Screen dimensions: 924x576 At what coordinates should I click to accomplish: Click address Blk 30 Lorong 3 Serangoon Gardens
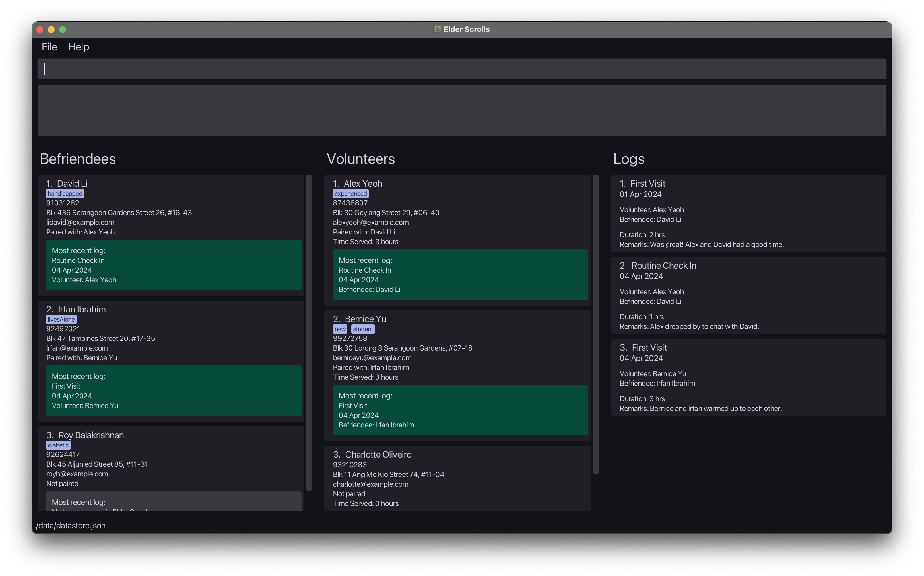tap(403, 348)
